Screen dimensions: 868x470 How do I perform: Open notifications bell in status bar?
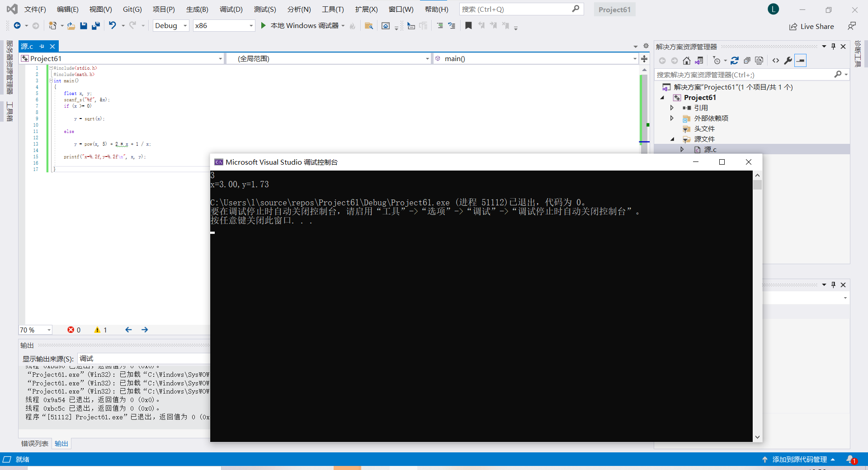pos(851,460)
